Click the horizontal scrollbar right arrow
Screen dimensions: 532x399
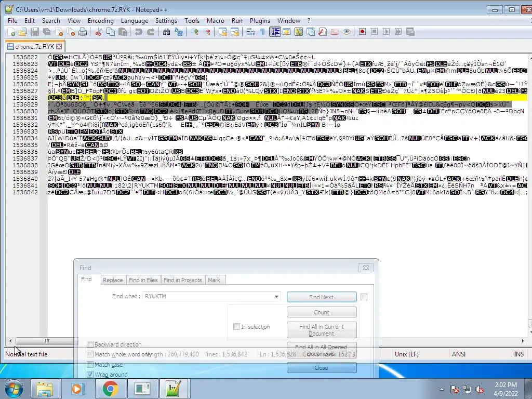coord(523,341)
